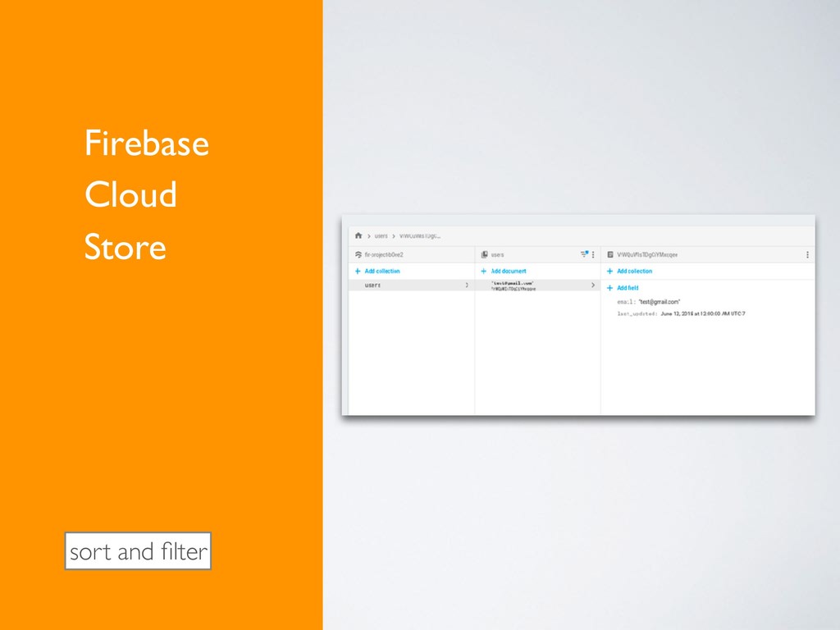Select the users collection row
The image size is (840, 630).
click(x=412, y=285)
